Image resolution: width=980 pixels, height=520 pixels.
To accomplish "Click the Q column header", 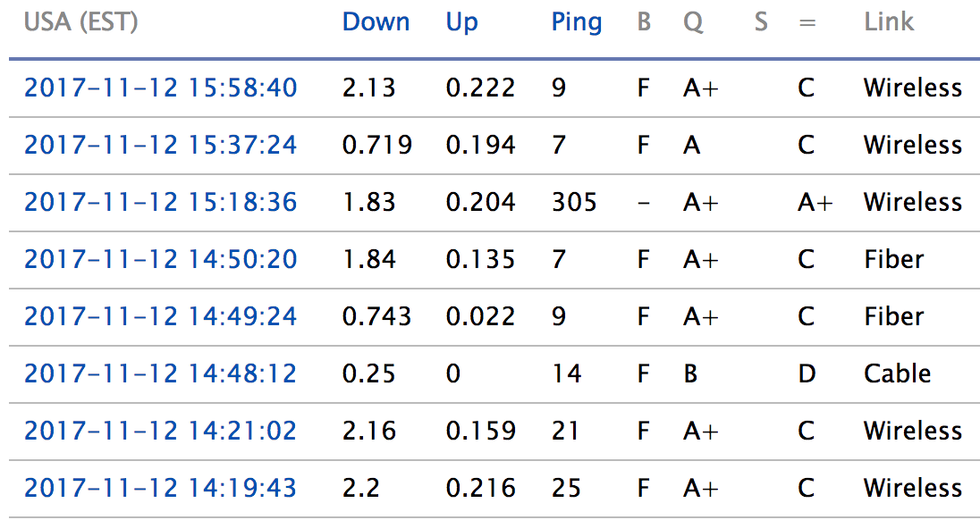I will coord(693,22).
